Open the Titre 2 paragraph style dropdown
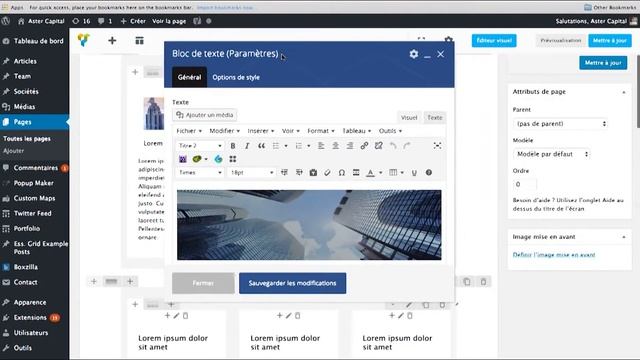 tap(200, 146)
